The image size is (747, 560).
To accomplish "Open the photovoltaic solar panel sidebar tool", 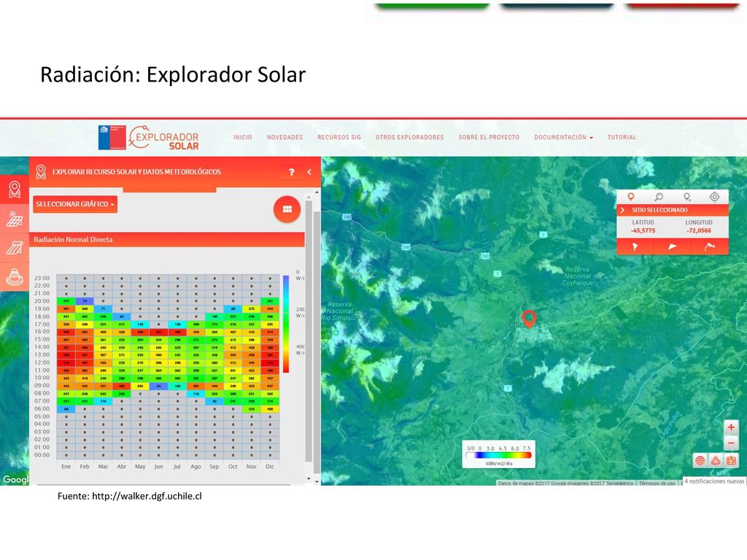I will (15, 219).
